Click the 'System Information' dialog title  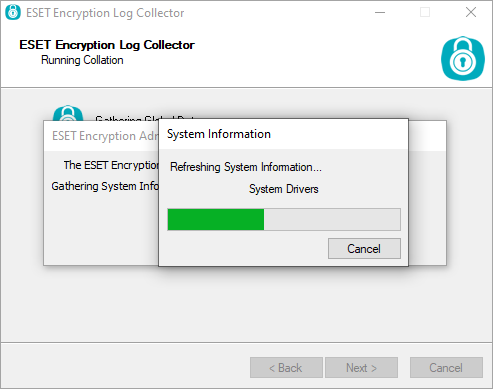(219, 134)
